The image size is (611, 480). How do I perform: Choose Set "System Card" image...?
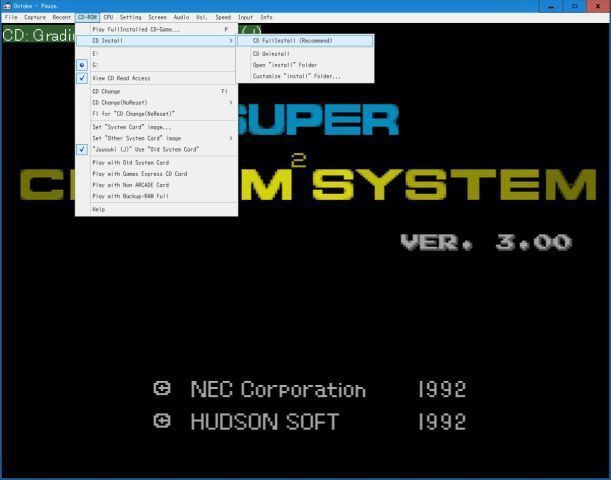157,127
